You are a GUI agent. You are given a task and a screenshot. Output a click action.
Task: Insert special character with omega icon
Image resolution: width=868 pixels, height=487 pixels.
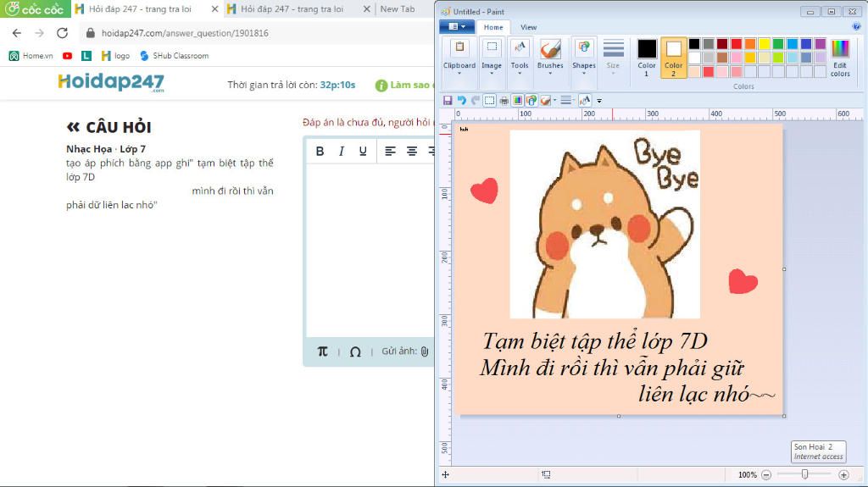pyautogui.click(x=355, y=351)
